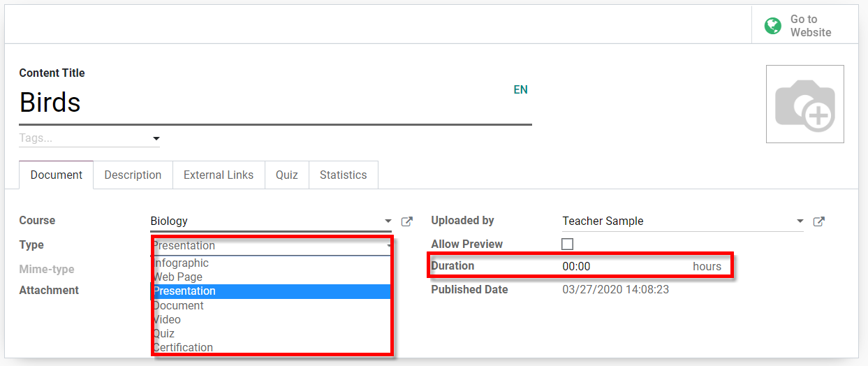This screenshot has height=366, width=868.
Task: Select the Document tab
Action: pos(57,175)
